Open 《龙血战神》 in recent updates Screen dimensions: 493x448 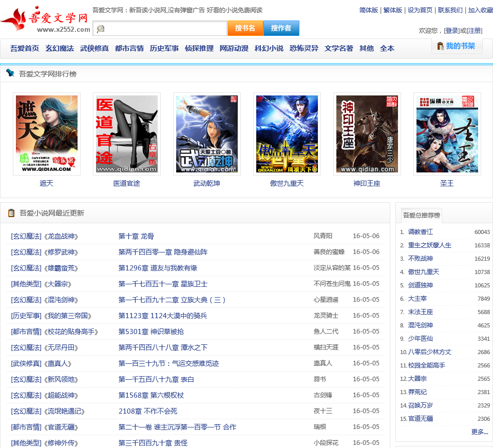tap(61, 236)
